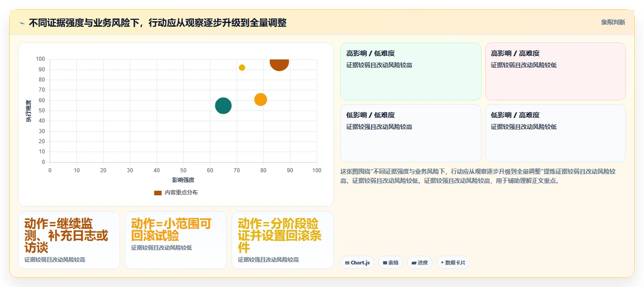Click the dark orange legend color box
644x287 pixels.
pyautogui.click(x=158, y=193)
